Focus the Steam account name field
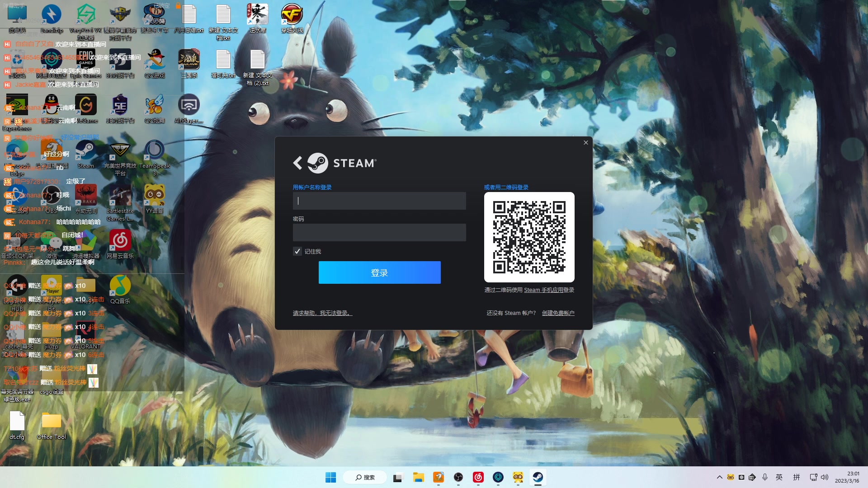Viewport: 868px width, 488px height. click(x=379, y=201)
